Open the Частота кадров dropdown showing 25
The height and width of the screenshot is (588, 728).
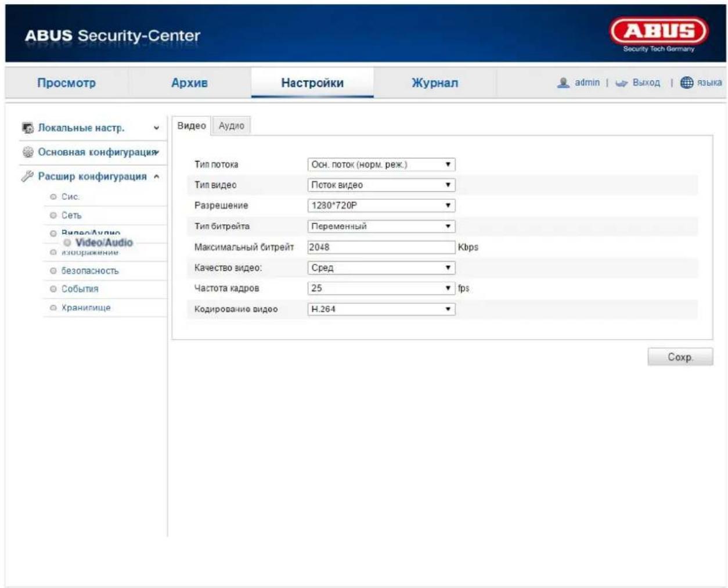click(381, 288)
